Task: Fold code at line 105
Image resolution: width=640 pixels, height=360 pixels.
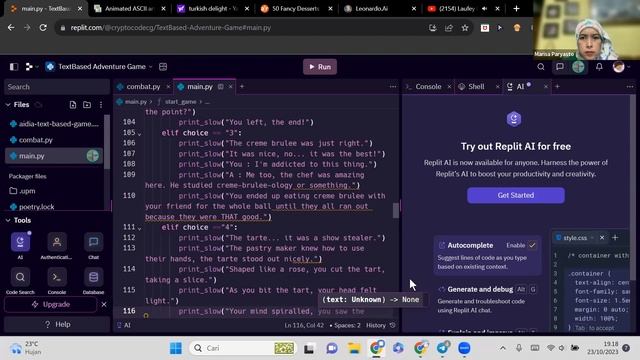Action: point(140,133)
